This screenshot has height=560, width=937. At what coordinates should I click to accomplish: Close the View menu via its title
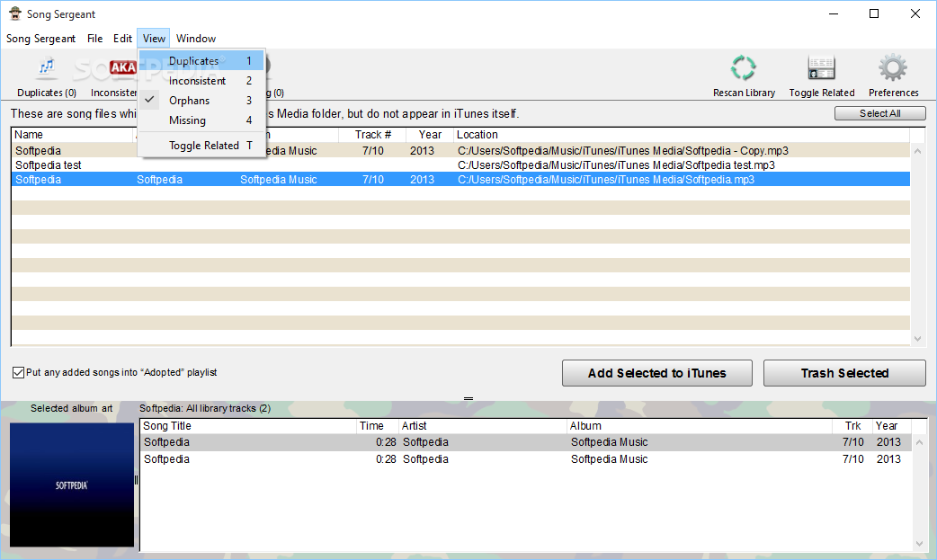(x=154, y=39)
